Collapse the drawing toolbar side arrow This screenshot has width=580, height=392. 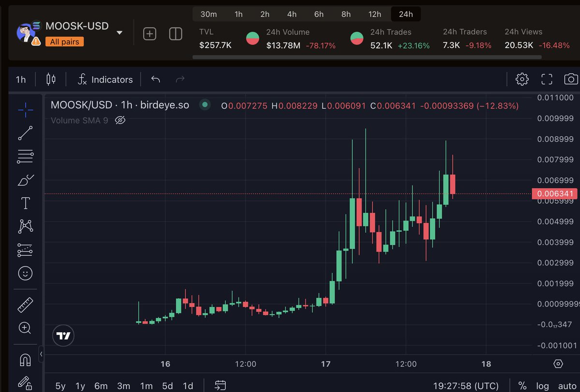point(41,354)
